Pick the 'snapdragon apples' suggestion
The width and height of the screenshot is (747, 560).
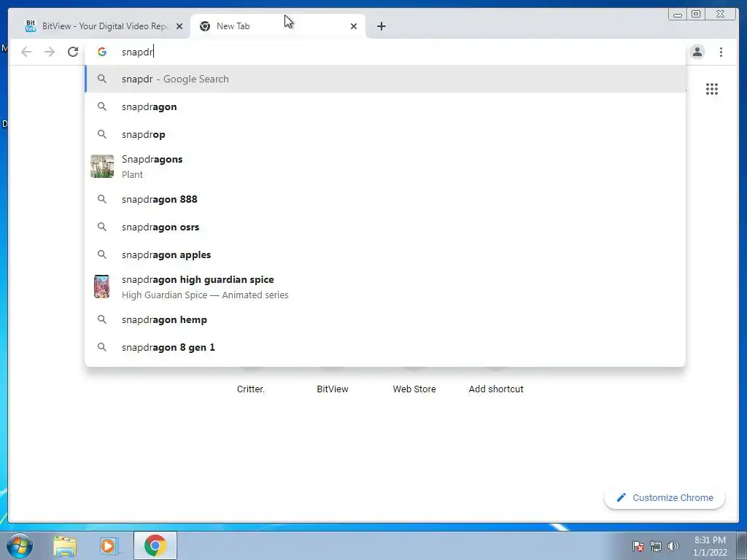[385, 254]
